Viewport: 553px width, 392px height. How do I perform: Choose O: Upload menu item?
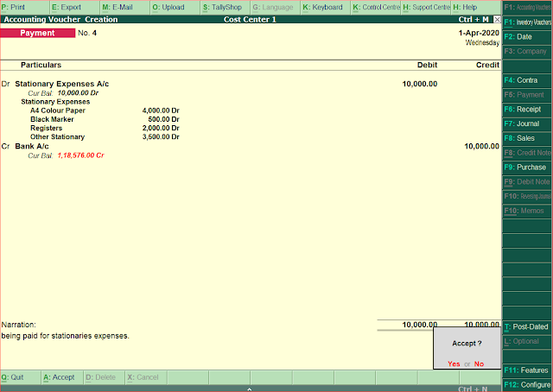(x=175, y=7)
